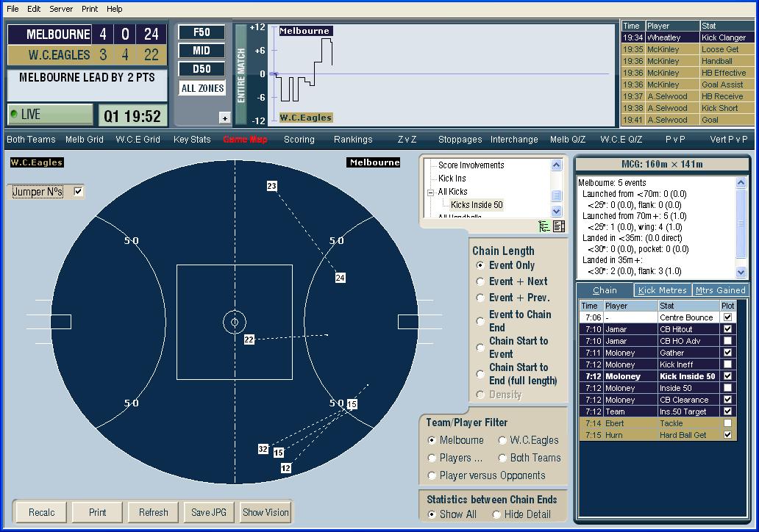Viewport: 759px width, 532px height.
Task: Open the Help menu
Action: tap(115, 9)
